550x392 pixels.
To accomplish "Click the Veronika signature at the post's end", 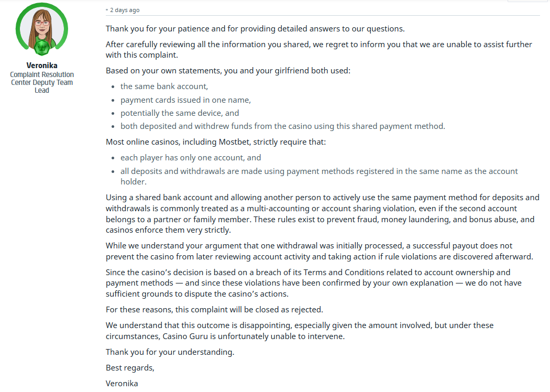I will coord(122,383).
